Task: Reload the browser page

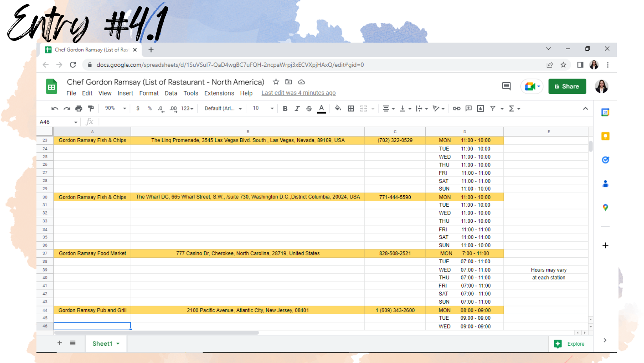Action: coord(73,65)
